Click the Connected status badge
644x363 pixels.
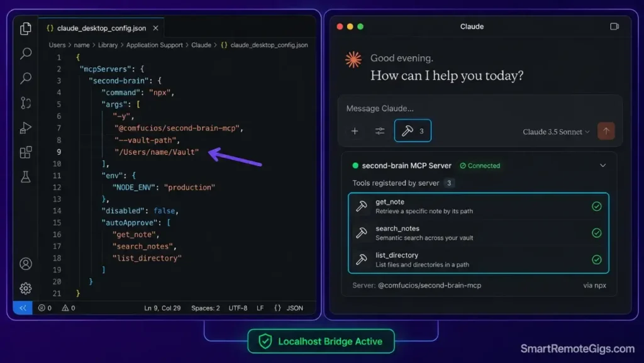point(480,165)
